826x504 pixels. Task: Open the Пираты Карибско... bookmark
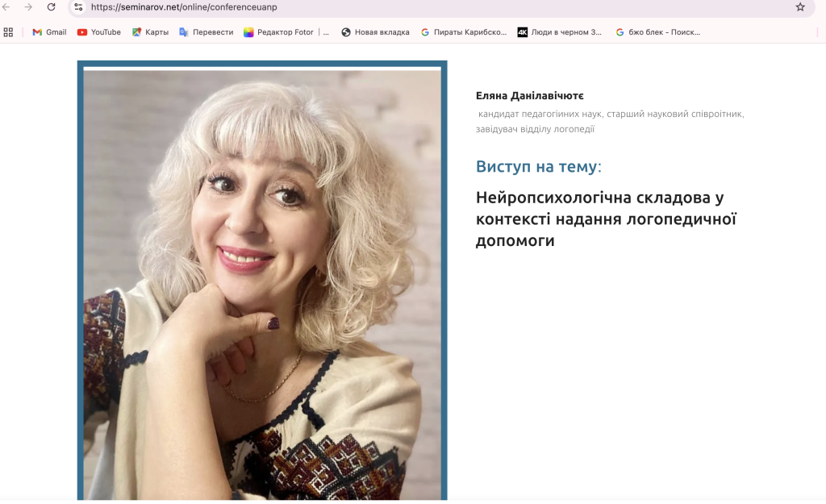464,32
